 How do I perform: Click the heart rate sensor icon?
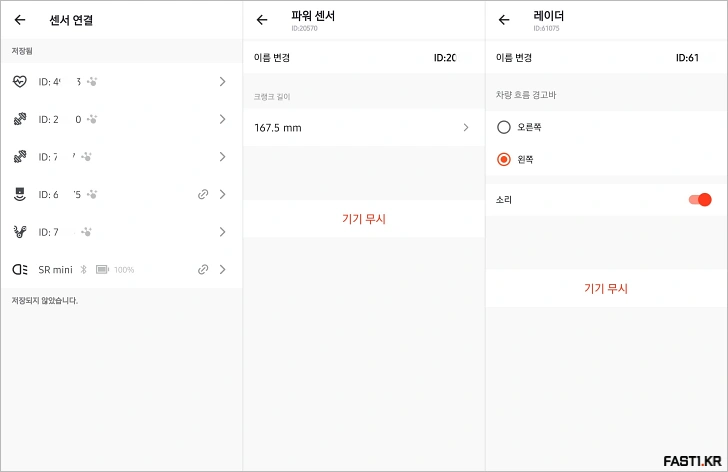pyautogui.click(x=20, y=82)
